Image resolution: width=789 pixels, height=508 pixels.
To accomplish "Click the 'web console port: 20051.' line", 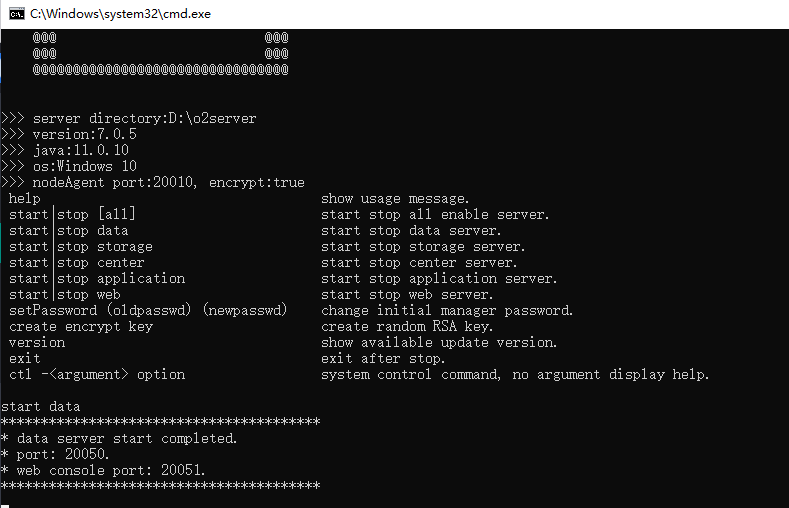I will pos(111,471).
